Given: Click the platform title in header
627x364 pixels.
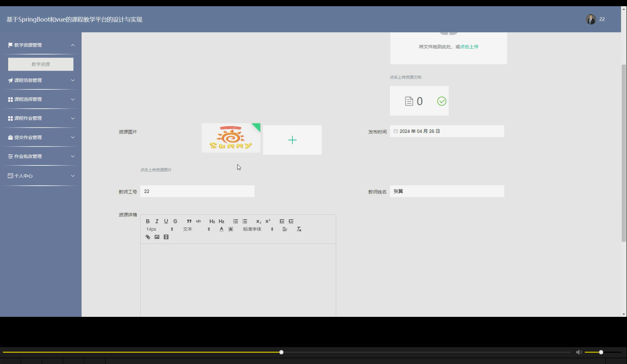Looking at the screenshot, I should coord(74,19).
